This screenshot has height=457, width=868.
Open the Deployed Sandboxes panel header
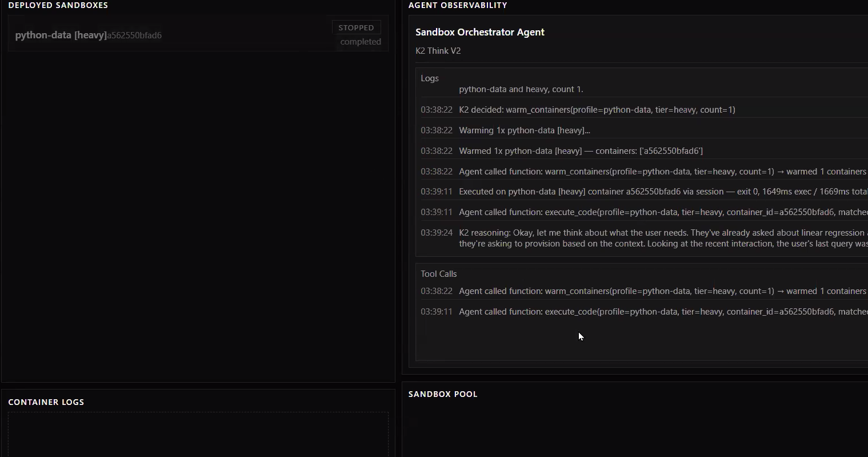click(x=58, y=5)
